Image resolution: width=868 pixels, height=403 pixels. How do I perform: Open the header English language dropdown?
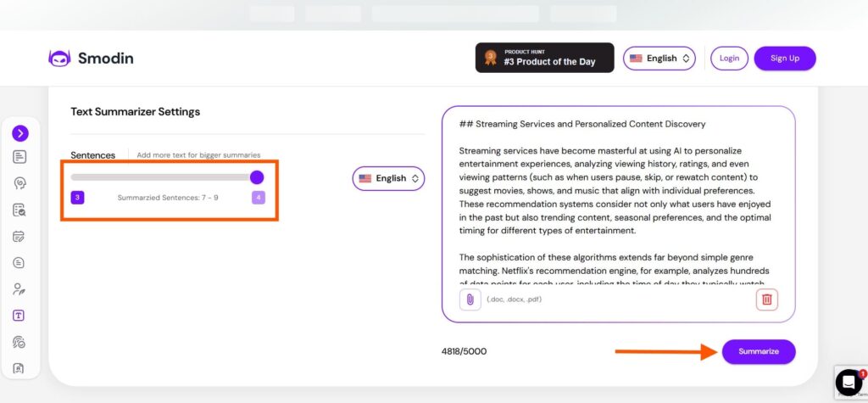(x=659, y=59)
